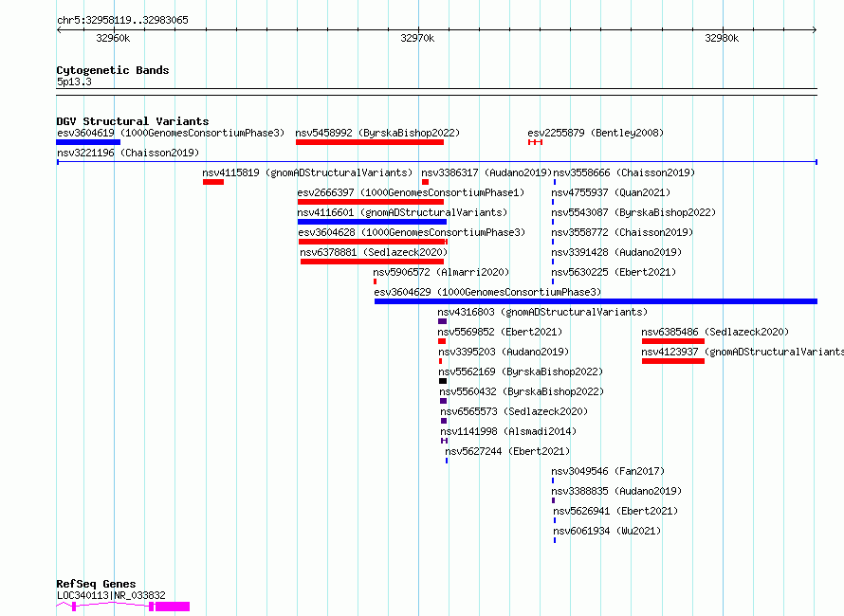Open nsv5627244 (Ebert2021) label
Viewport: 844px width, 616px height.
(507, 451)
